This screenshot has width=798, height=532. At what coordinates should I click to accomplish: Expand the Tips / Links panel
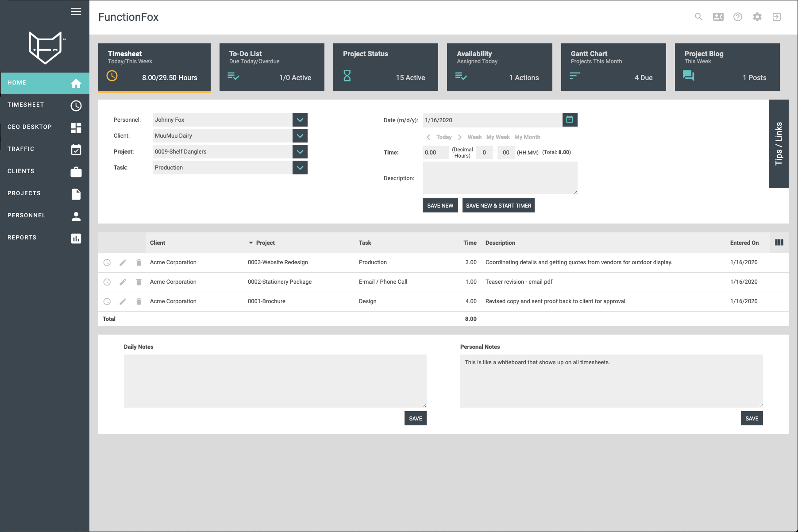[779, 144]
